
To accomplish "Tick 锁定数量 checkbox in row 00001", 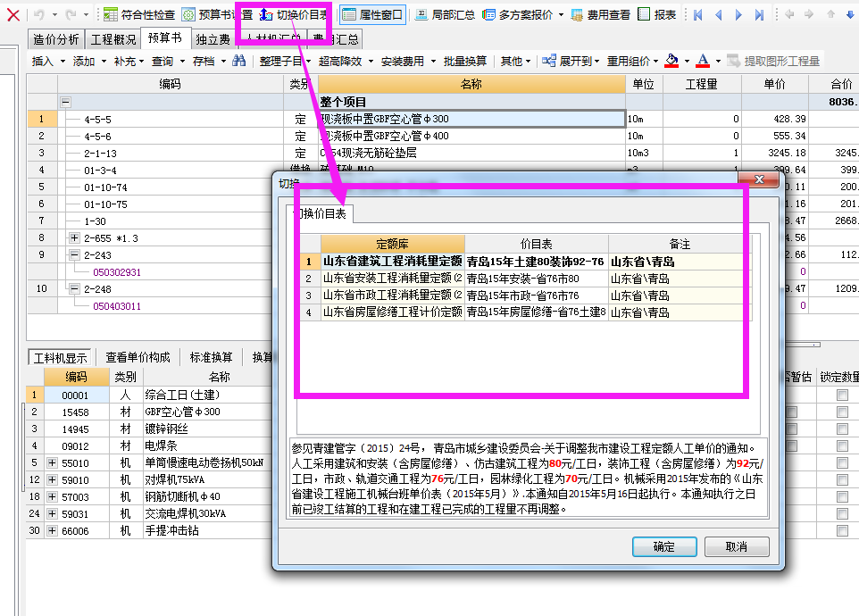I will point(843,395).
